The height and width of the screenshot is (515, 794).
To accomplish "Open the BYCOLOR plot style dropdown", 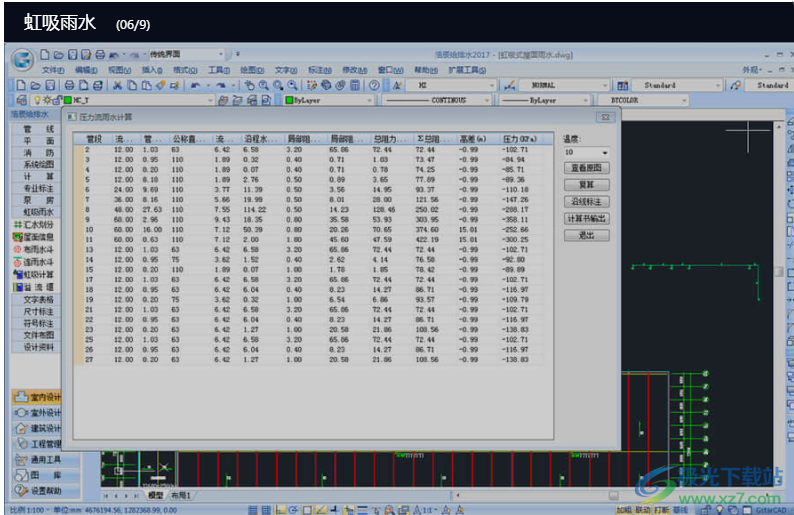I will click(644, 100).
